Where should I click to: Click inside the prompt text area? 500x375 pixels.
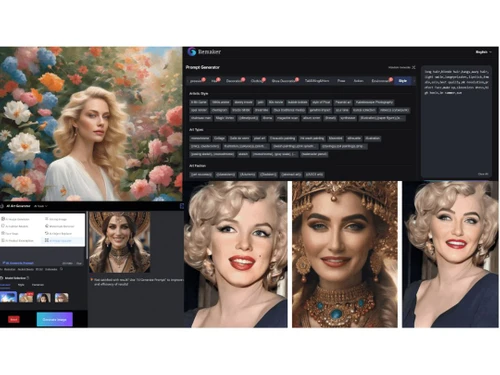[456, 122]
